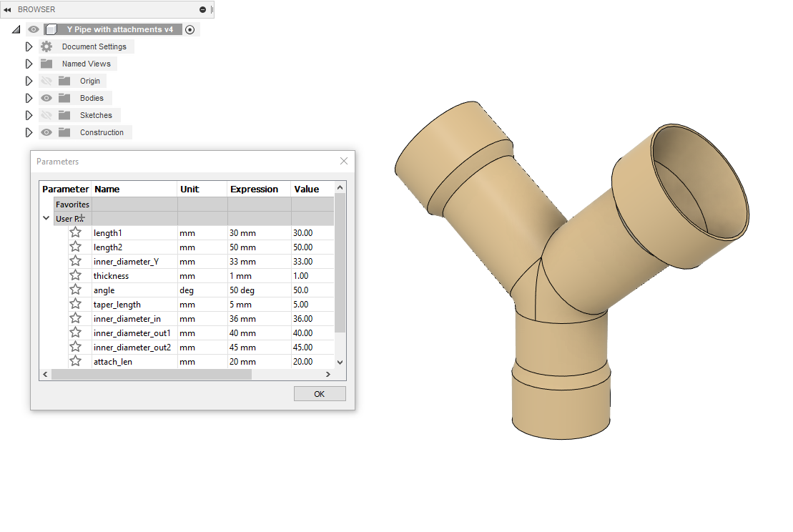The height and width of the screenshot is (532, 793).
Task: Select the Y pipe 3D model body
Action: pos(571,269)
